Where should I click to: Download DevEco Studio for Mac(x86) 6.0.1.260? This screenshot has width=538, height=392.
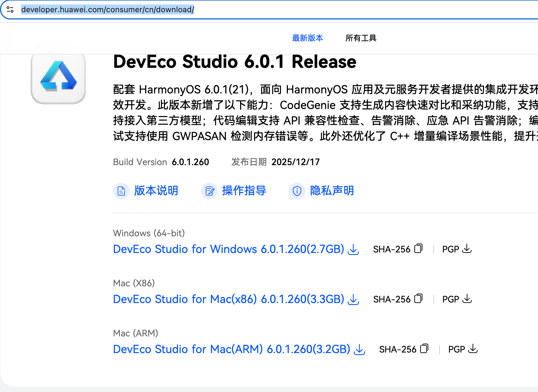pyautogui.click(x=229, y=299)
